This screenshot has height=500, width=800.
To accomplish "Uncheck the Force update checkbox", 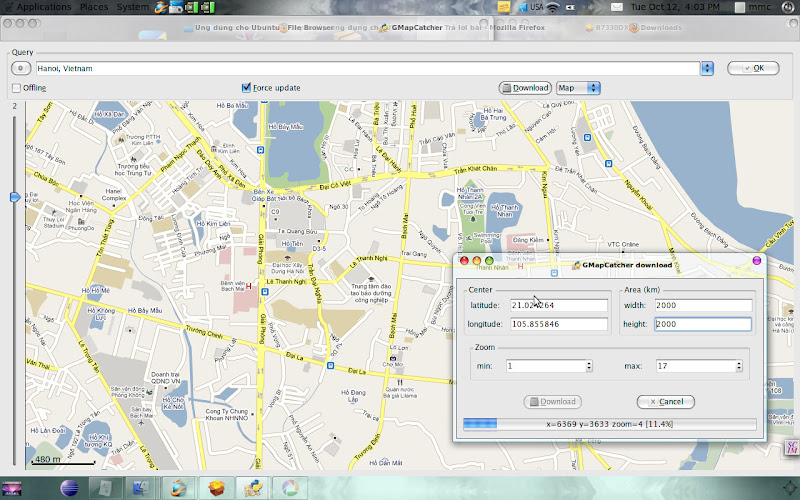I will click(x=246, y=88).
